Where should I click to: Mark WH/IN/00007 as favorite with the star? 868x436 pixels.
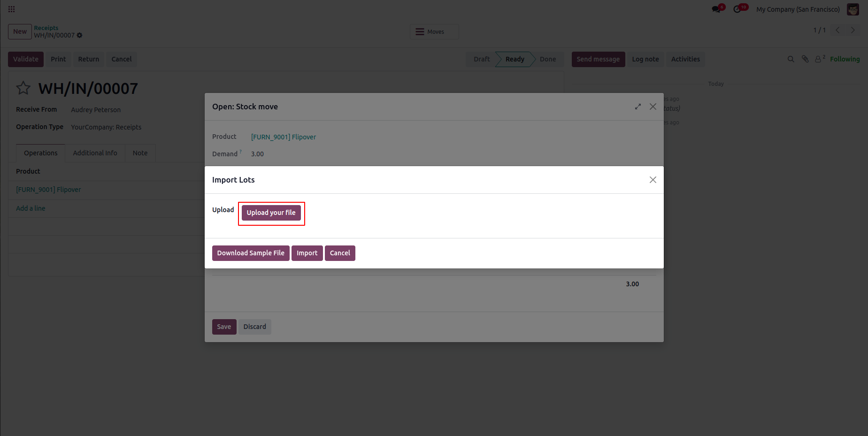(23, 88)
